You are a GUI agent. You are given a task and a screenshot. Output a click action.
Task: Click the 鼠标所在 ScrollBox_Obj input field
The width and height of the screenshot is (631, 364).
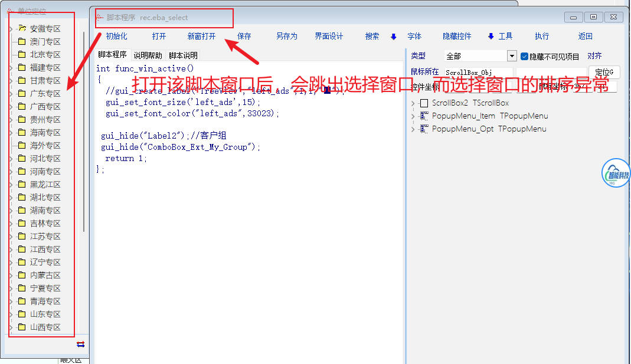478,73
